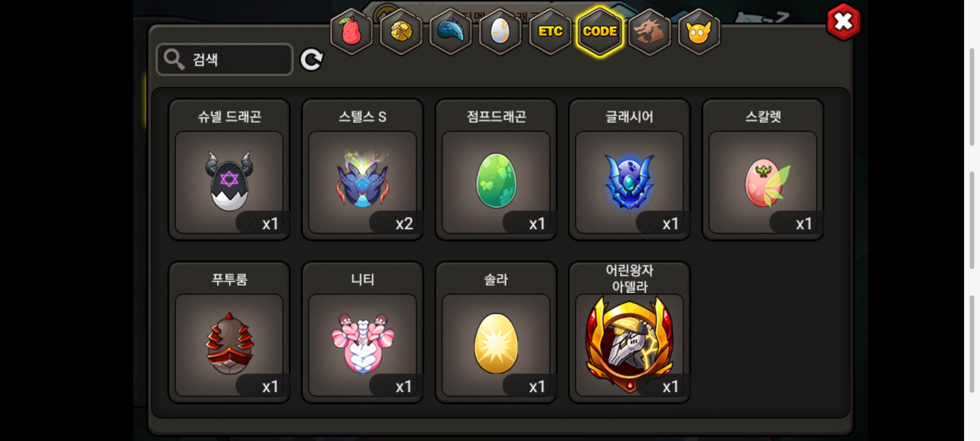Select the CODE tab

[600, 31]
